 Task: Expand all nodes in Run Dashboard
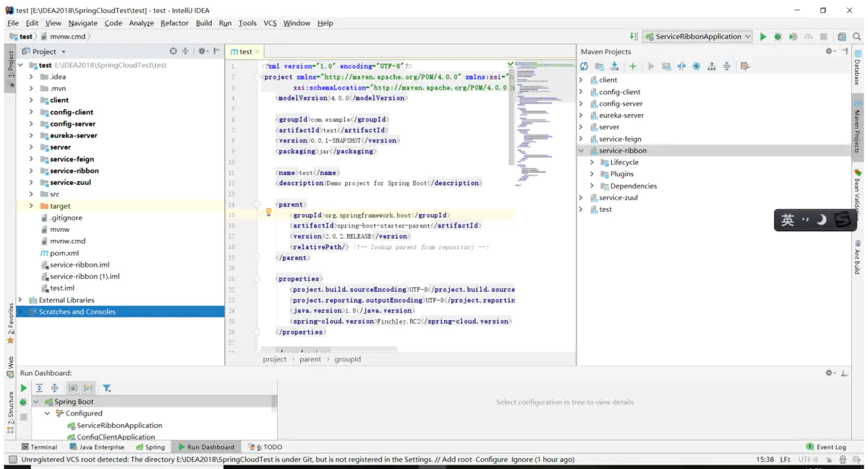pyautogui.click(x=39, y=388)
